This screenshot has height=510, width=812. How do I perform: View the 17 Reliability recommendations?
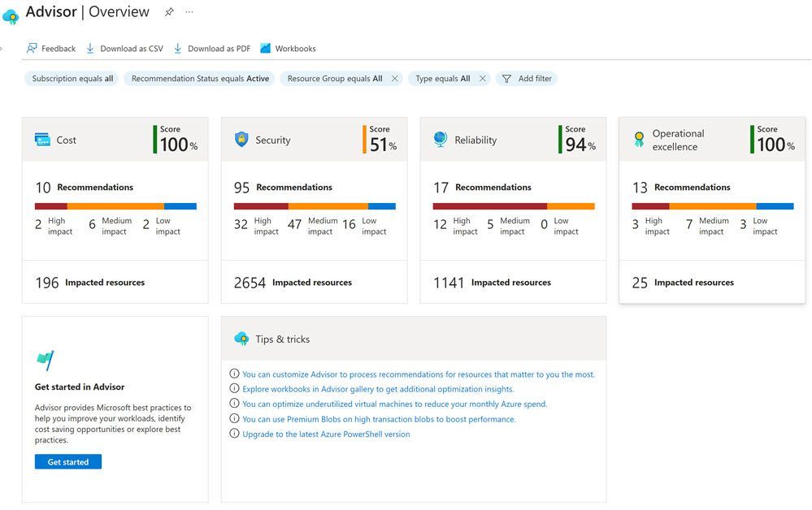coord(482,188)
